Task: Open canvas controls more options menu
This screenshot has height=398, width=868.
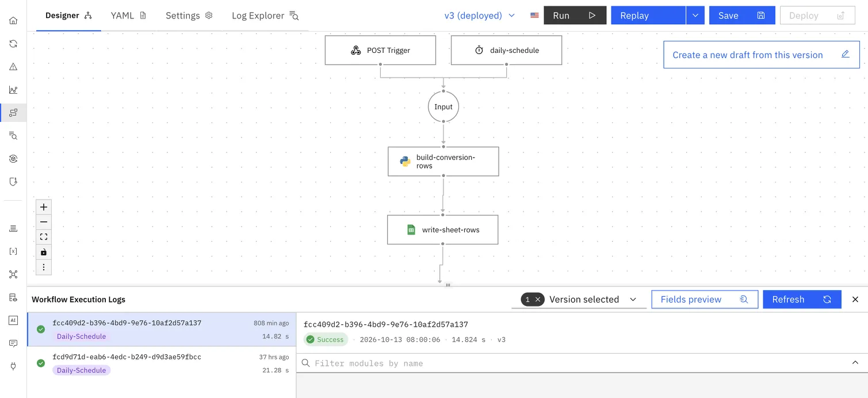Action: [44, 267]
